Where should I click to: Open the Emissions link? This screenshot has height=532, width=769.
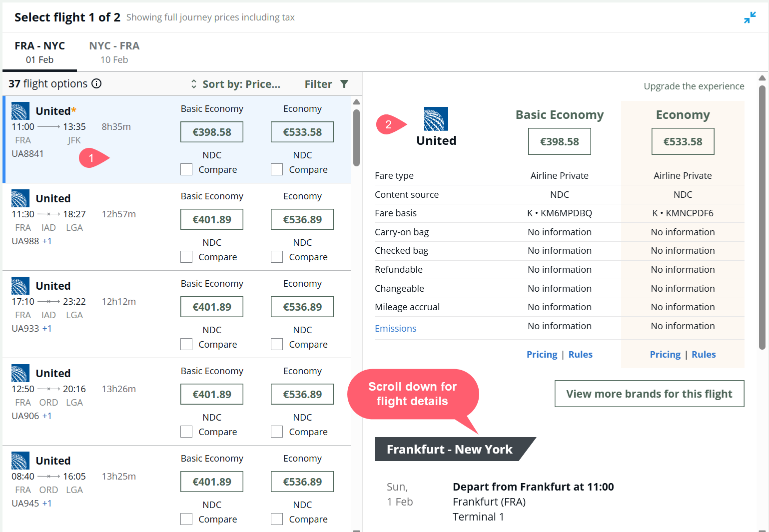coord(396,328)
